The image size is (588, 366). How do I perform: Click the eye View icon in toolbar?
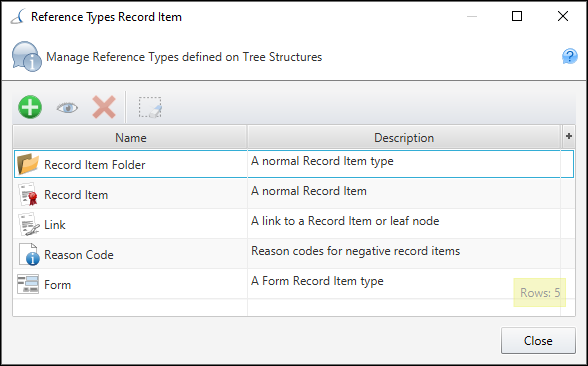click(x=67, y=108)
